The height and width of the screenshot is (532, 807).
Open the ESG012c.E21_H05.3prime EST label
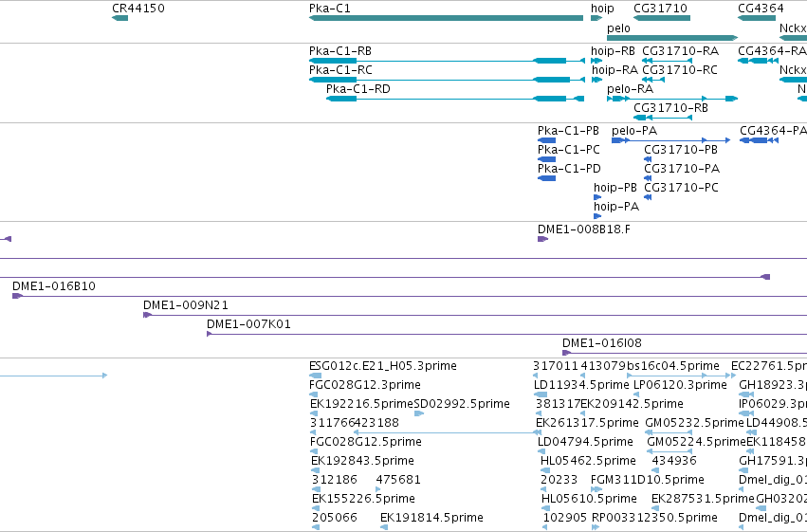pos(383,366)
